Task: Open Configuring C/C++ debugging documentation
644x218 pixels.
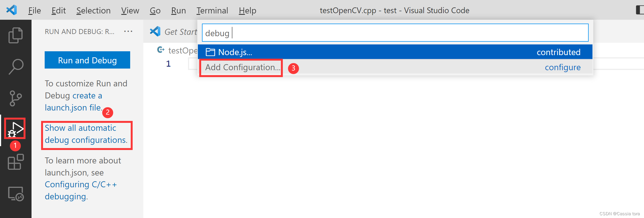Action: [81, 190]
